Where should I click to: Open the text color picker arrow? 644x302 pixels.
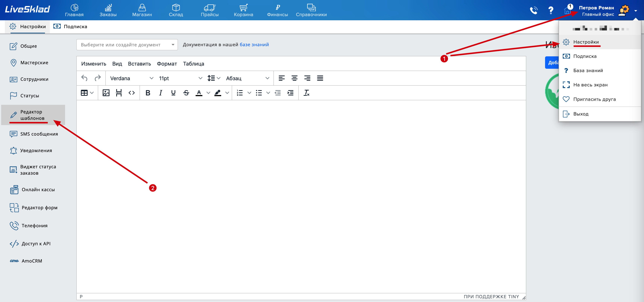[208, 93]
